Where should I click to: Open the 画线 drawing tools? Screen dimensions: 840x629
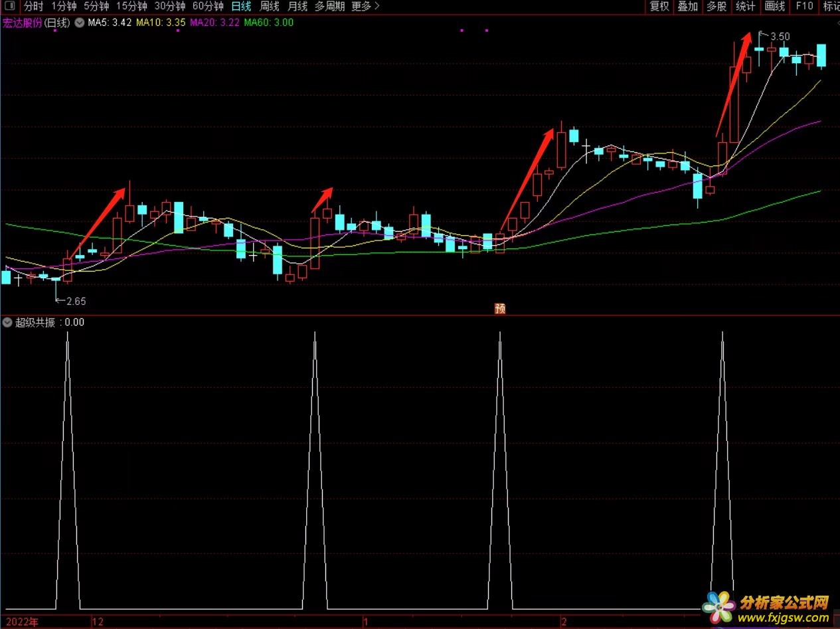pyautogui.click(x=775, y=6)
